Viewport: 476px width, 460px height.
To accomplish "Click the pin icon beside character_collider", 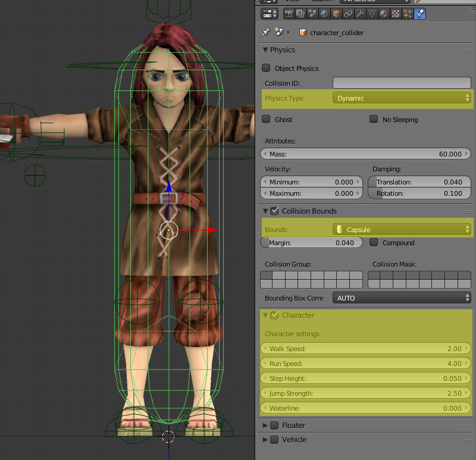I will [x=265, y=33].
